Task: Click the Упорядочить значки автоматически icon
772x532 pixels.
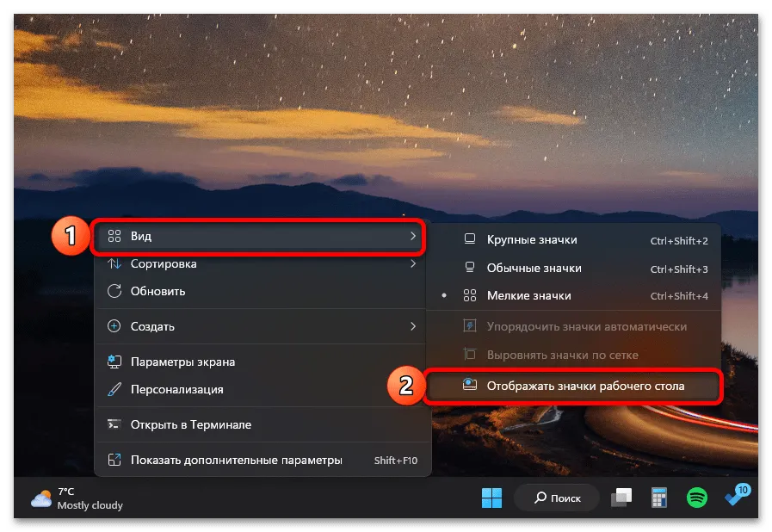Action: pos(470,325)
